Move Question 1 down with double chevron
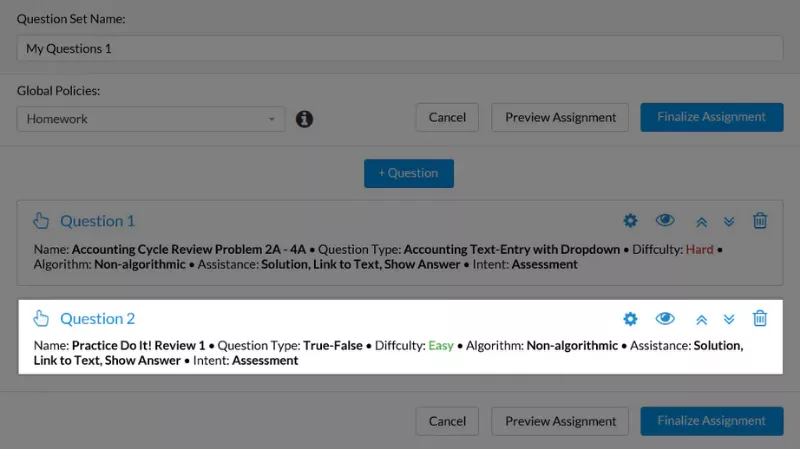 click(x=729, y=221)
